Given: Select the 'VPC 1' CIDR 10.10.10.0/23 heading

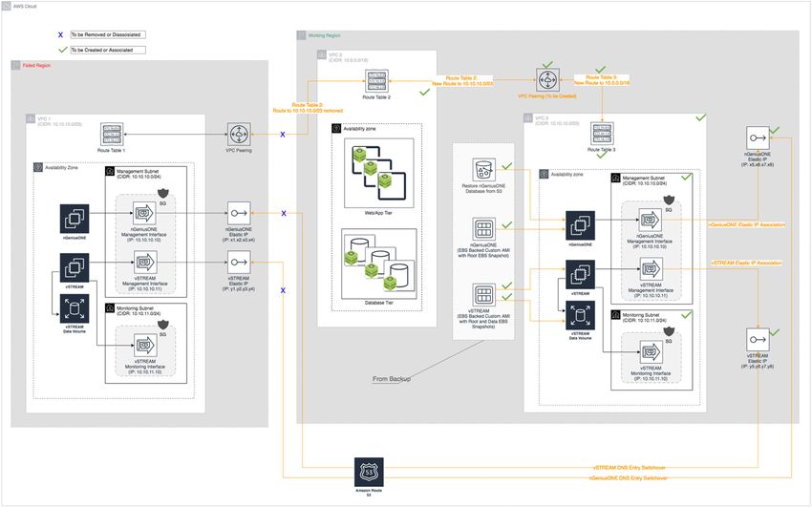Looking at the screenshot, I should [59, 121].
